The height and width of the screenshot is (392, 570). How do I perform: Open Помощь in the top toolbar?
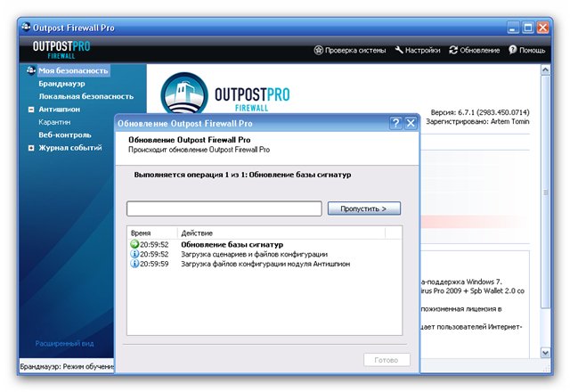coord(526,50)
